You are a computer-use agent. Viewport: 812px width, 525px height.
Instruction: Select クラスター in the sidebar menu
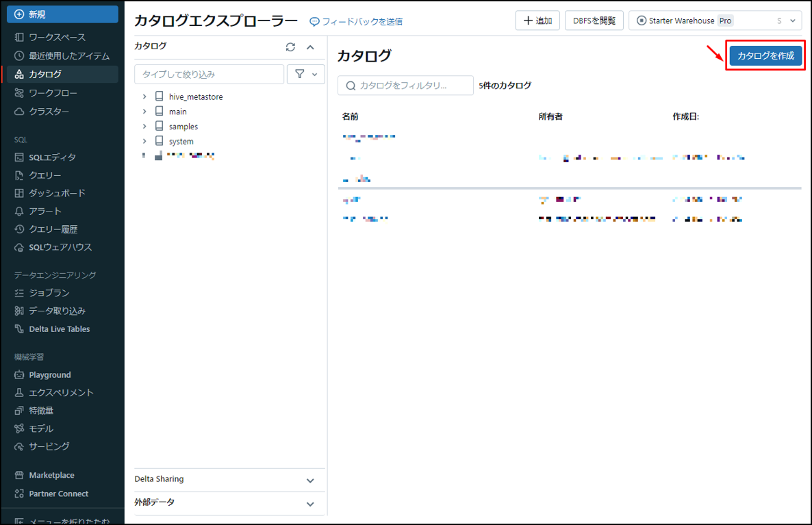(49, 112)
